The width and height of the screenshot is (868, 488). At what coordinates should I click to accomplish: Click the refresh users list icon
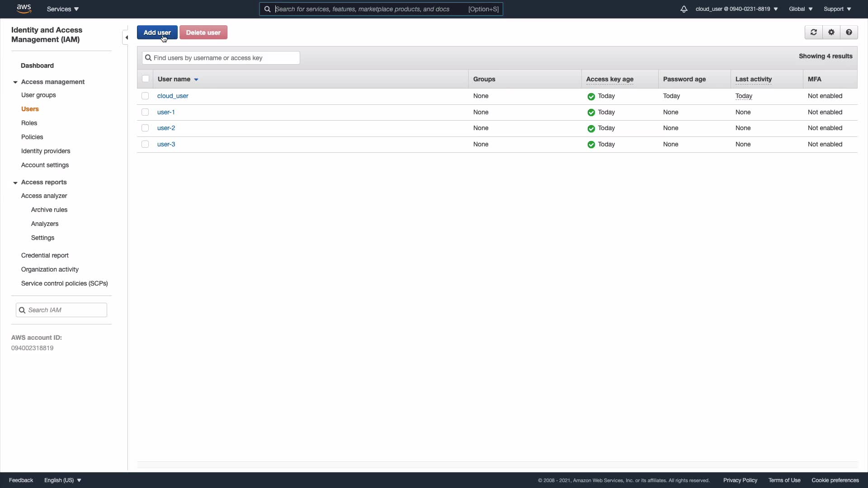coord(813,32)
